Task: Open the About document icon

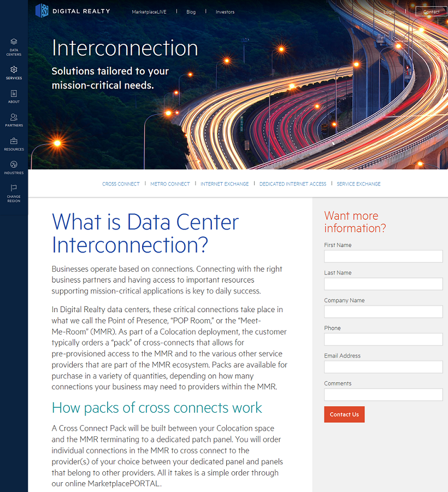Action: tap(14, 94)
